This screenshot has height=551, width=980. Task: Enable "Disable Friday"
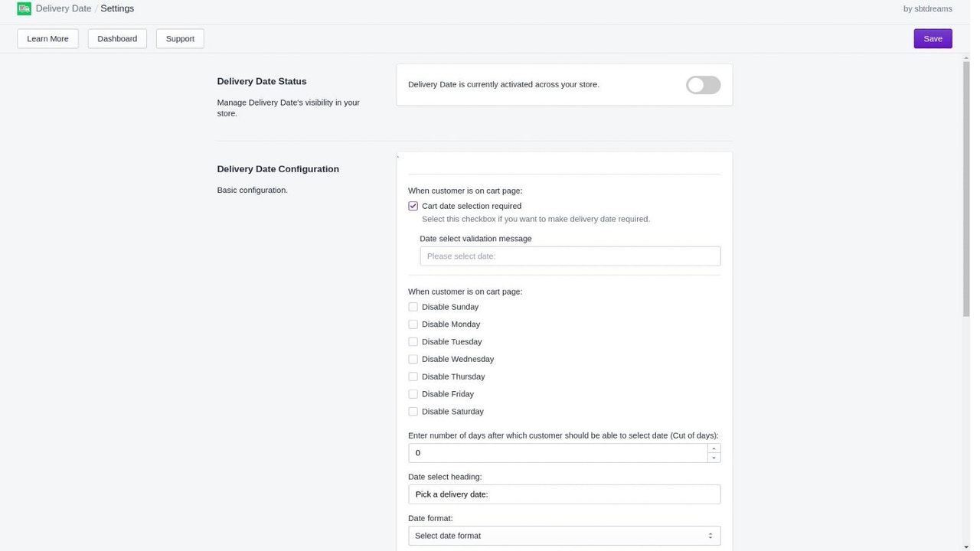413,393
